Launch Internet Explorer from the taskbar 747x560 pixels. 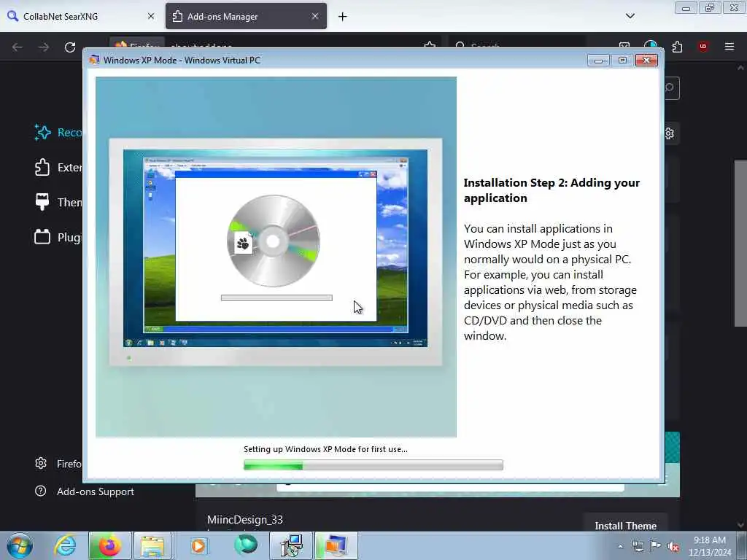click(x=65, y=545)
